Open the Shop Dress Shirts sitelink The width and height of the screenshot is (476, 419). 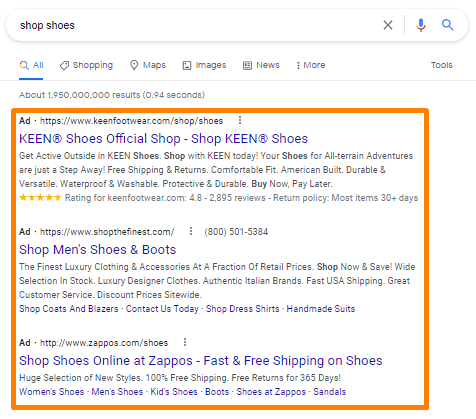(242, 309)
